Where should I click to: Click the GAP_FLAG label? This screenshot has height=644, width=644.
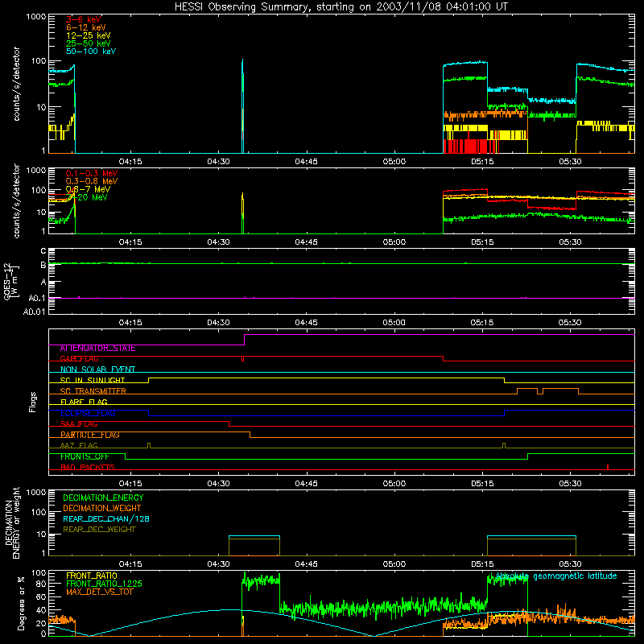click(x=79, y=359)
